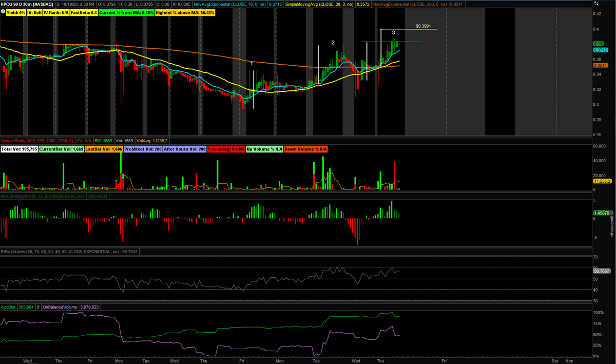Click the 1.45876 MACD value axis bubble
The image size is (616, 364).
(601, 213)
